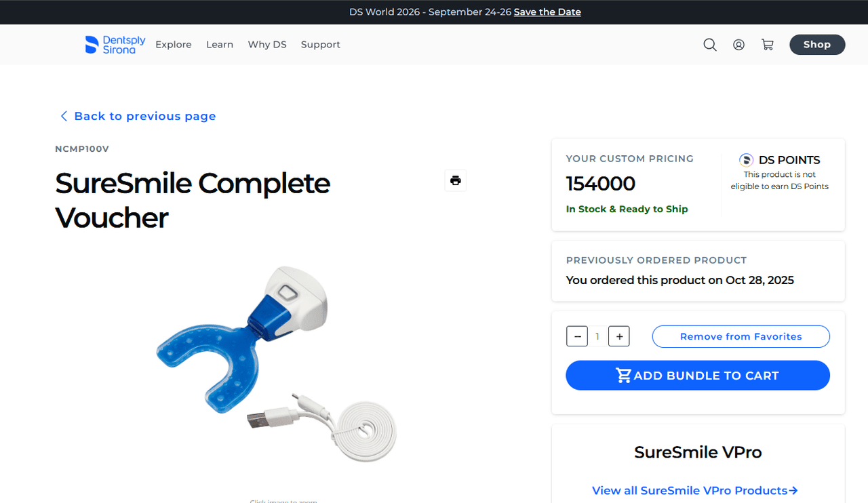Click the Dentsply Sirona logo

(115, 45)
